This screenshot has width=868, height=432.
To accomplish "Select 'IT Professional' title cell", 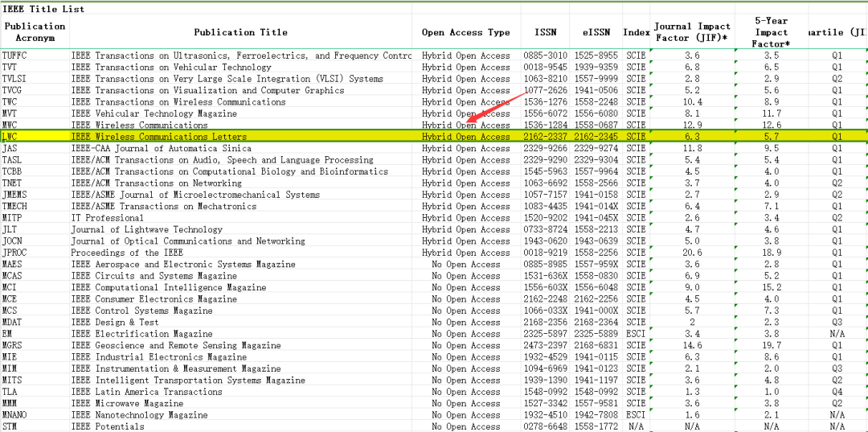I will click(x=240, y=218).
